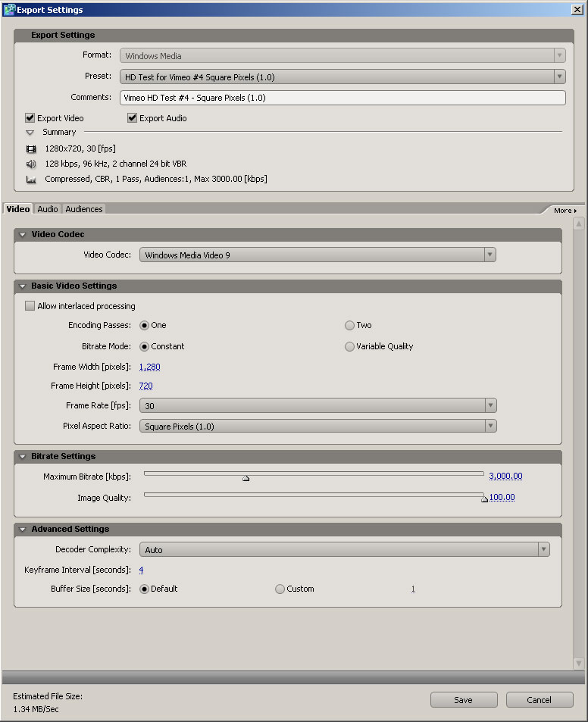
Task: Switch to the Audiences tab
Action: click(x=83, y=209)
